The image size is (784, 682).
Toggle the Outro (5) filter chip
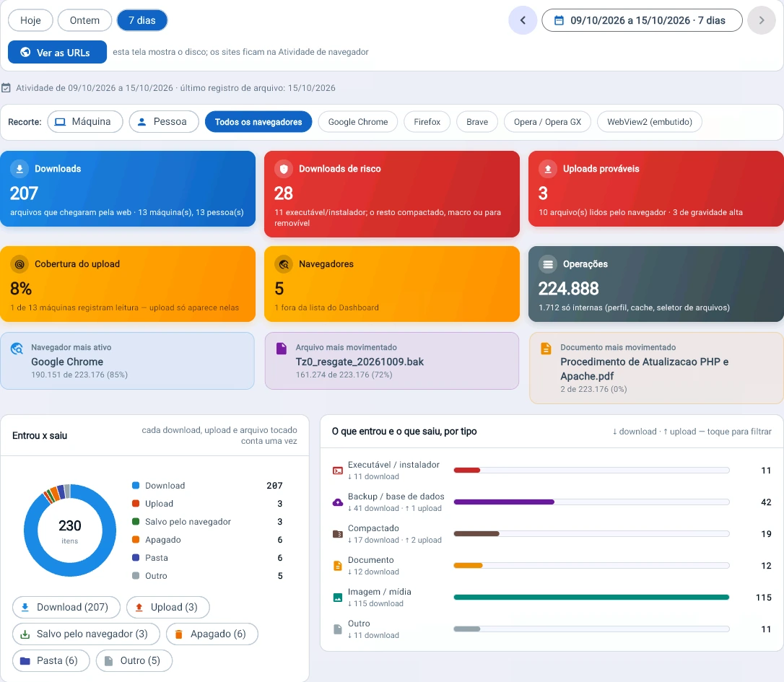tap(134, 661)
